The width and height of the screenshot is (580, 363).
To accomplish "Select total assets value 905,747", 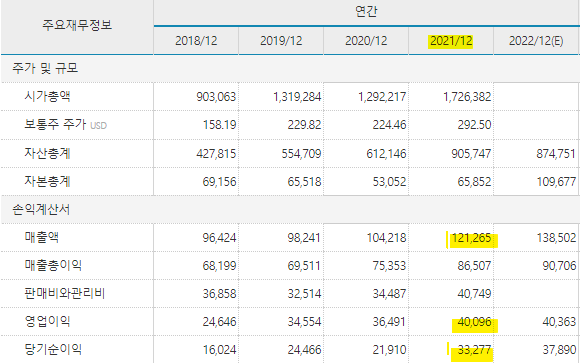I will coord(471,154).
